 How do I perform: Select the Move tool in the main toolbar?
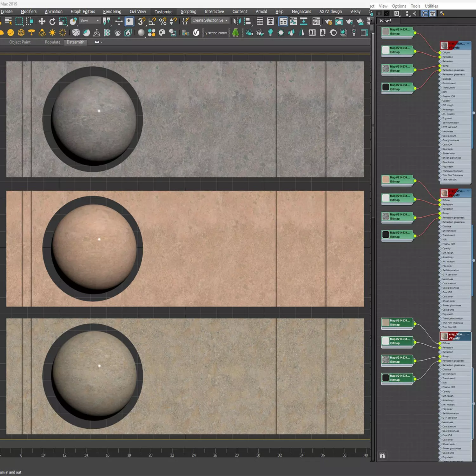click(42, 22)
